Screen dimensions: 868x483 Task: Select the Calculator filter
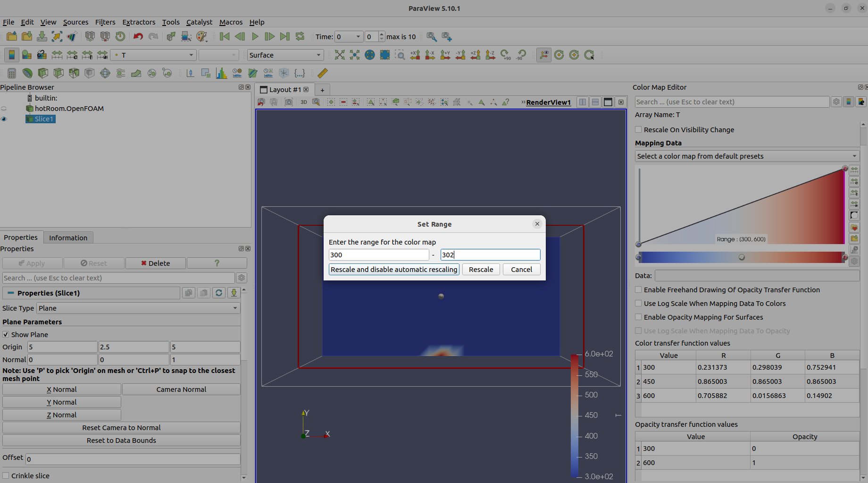[x=11, y=73]
